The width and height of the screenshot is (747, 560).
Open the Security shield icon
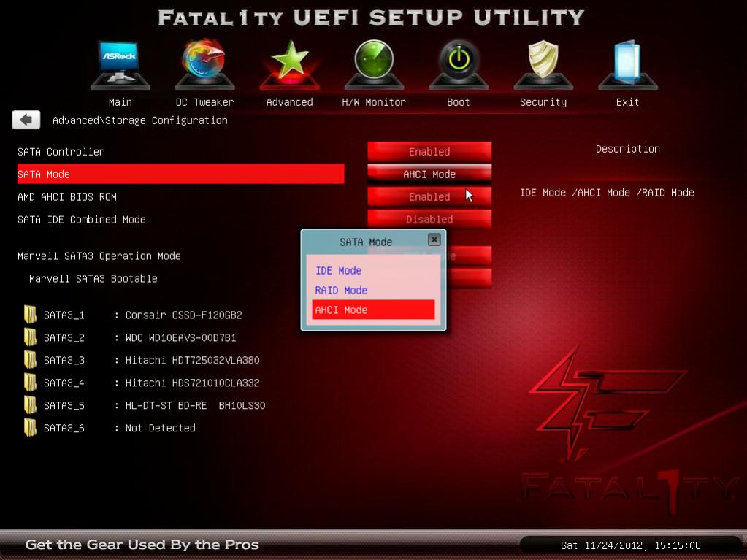(543, 65)
